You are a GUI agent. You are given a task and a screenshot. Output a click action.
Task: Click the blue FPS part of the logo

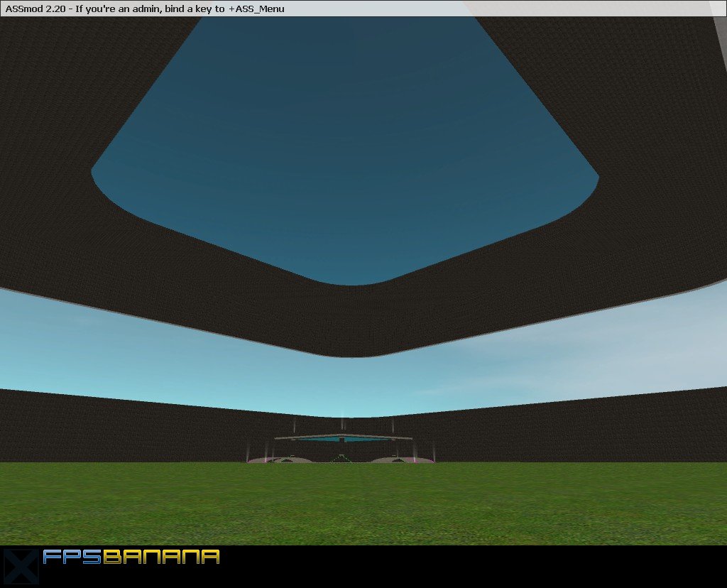pyautogui.click(x=72, y=557)
